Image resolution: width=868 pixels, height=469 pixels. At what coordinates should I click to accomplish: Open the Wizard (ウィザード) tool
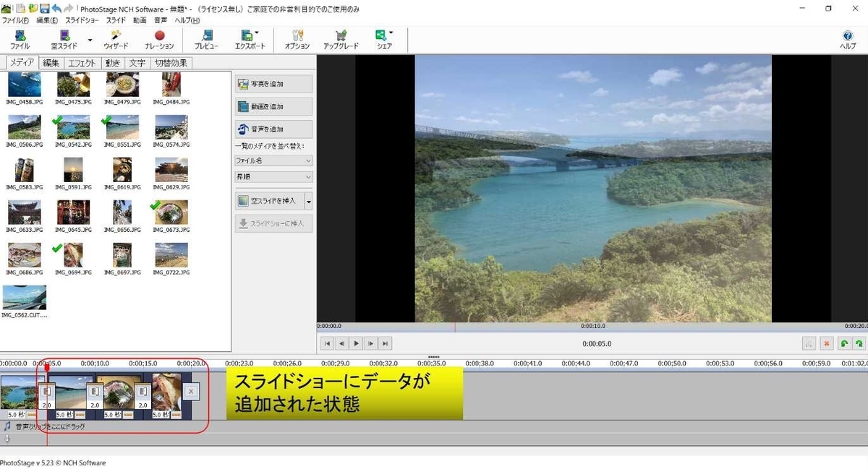115,39
